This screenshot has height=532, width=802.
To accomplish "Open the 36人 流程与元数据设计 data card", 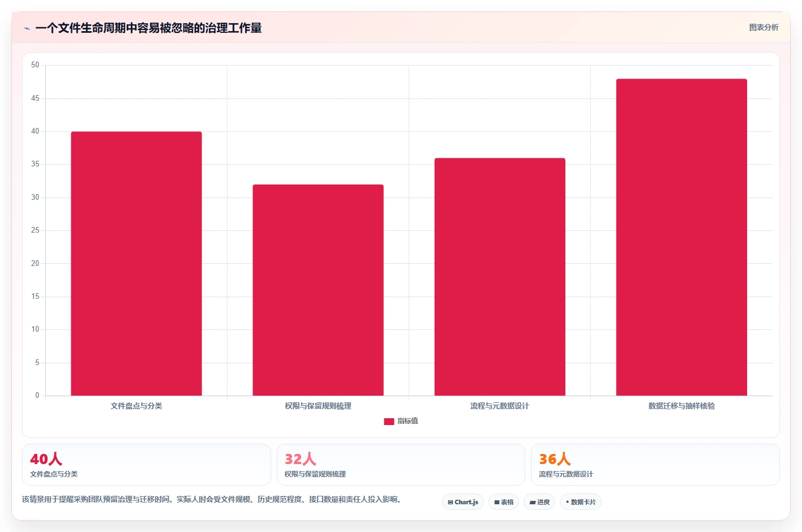I will coord(655,465).
